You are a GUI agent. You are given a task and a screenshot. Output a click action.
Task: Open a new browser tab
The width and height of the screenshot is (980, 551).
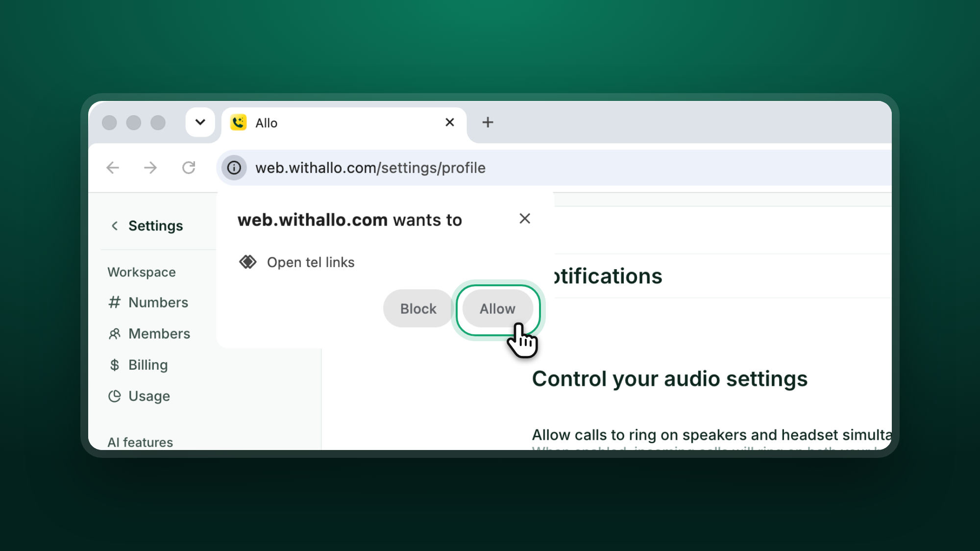click(x=488, y=122)
